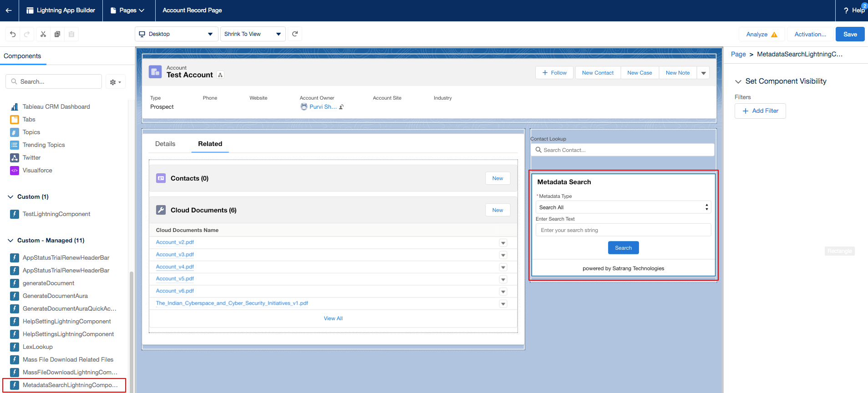
Task: Open row menu for Account_v2.pdf
Action: [x=503, y=243]
